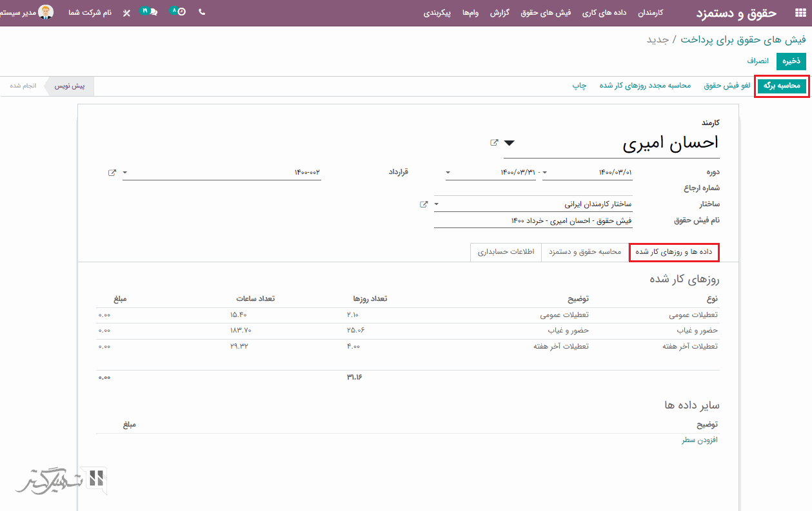Open salary structure external link icon
Image resolution: width=812 pixels, height=511 pixels.
[424, 204]
